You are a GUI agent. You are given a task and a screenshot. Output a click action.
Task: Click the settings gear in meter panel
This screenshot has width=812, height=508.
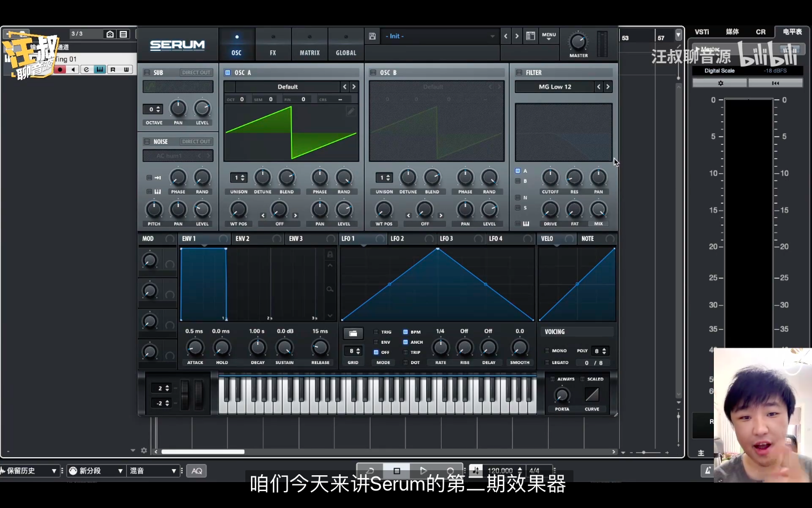[x=720, y=83]
